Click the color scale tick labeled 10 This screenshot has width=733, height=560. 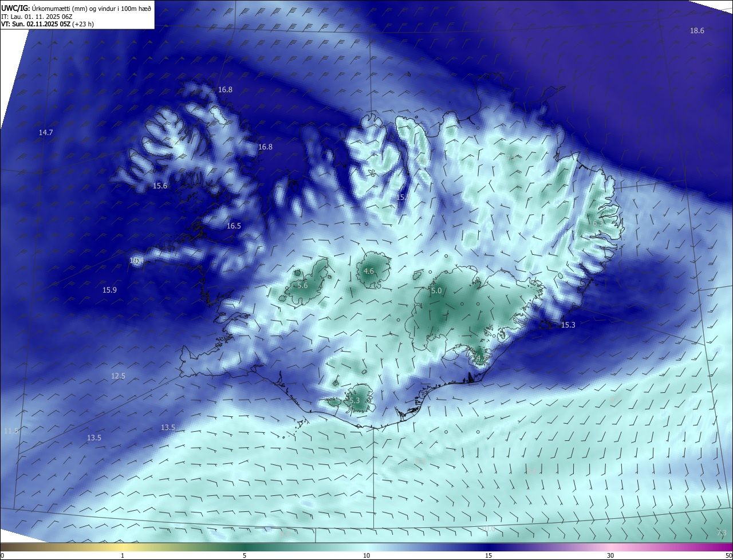coord(366,555)
